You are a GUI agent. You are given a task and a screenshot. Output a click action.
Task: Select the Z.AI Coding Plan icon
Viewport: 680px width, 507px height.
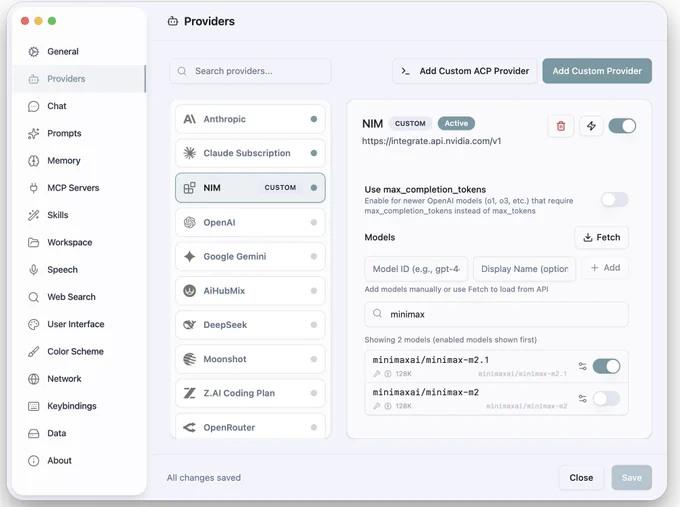190,393
